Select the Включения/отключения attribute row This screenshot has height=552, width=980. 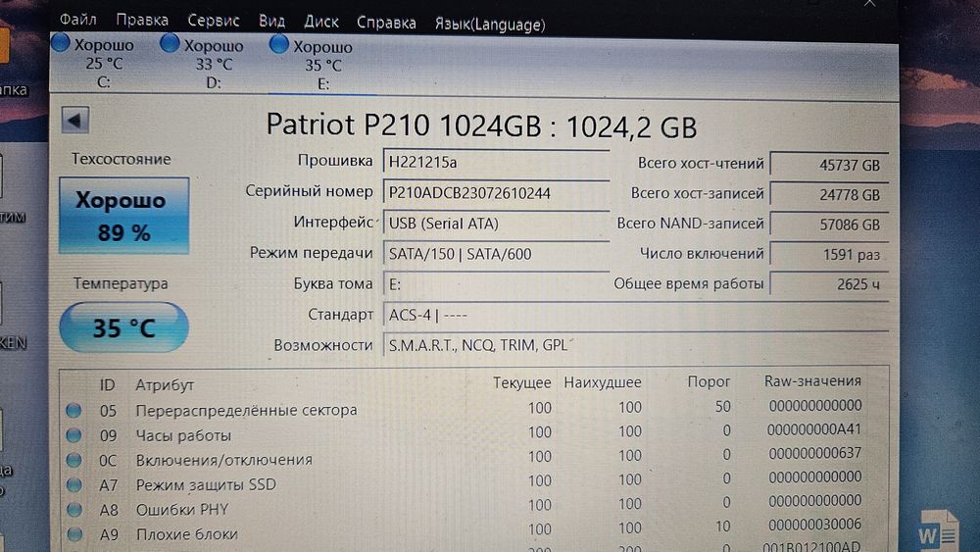(x=465, y=457)
